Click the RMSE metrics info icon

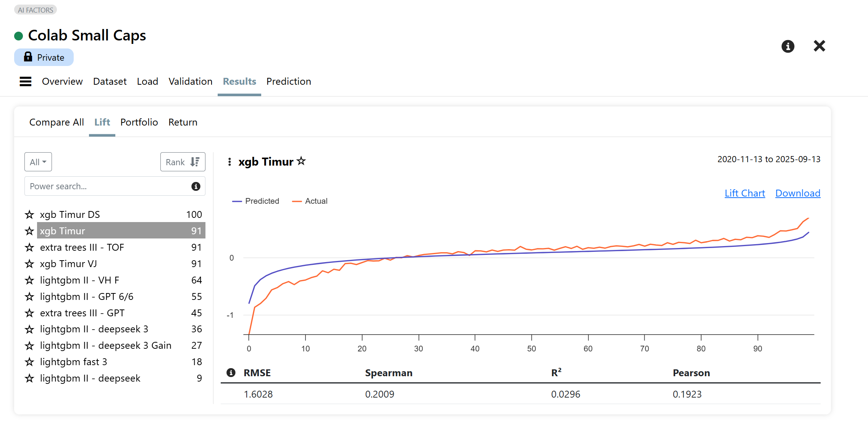[231, 373]
